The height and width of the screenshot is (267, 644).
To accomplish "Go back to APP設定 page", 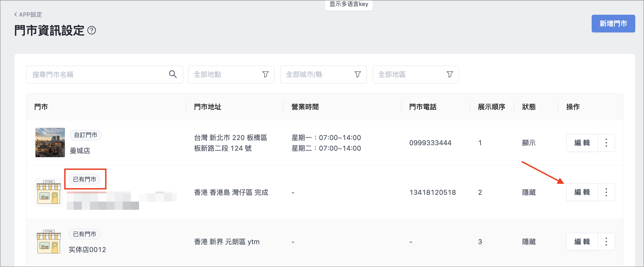I will tap(28, 14).
